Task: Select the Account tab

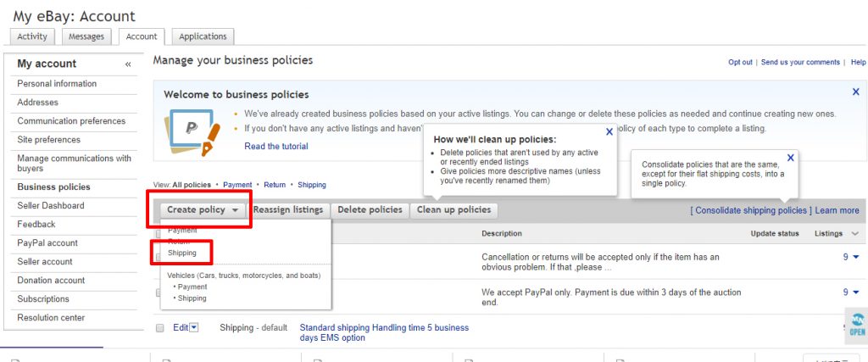Action: tap(142, 36)
